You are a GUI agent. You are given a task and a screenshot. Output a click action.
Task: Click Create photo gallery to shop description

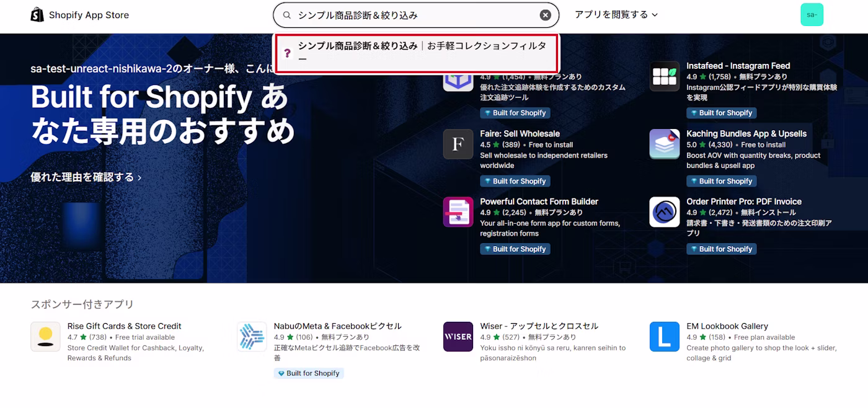(761, 353)
